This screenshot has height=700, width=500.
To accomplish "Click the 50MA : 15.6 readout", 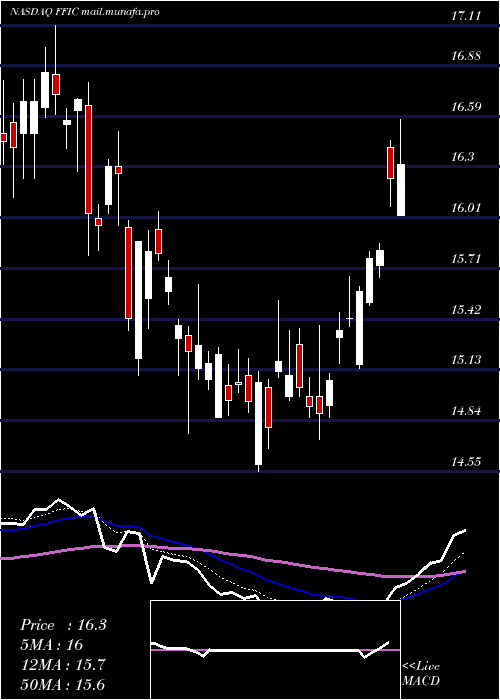I will point(63,684).
